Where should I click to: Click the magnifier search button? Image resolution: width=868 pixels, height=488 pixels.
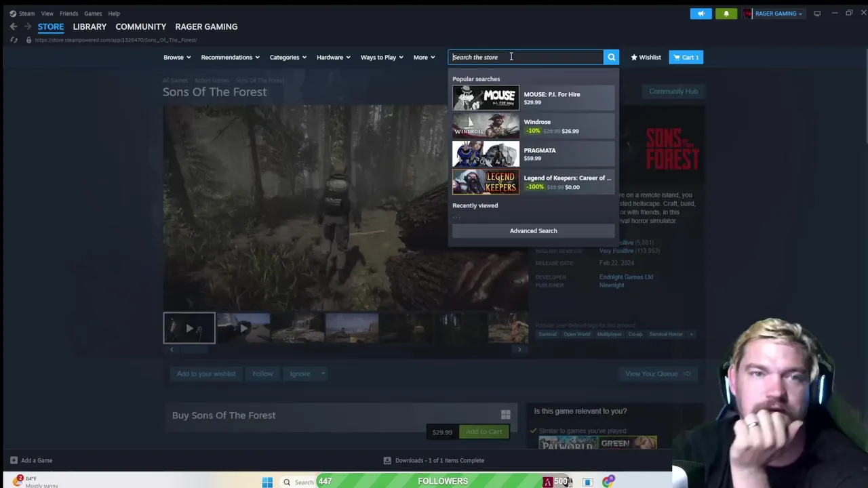(611, 57)
